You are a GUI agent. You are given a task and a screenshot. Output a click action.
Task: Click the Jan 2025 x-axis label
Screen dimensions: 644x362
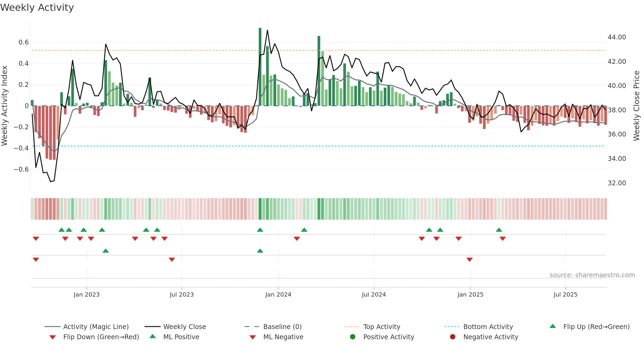click(470, 294)
